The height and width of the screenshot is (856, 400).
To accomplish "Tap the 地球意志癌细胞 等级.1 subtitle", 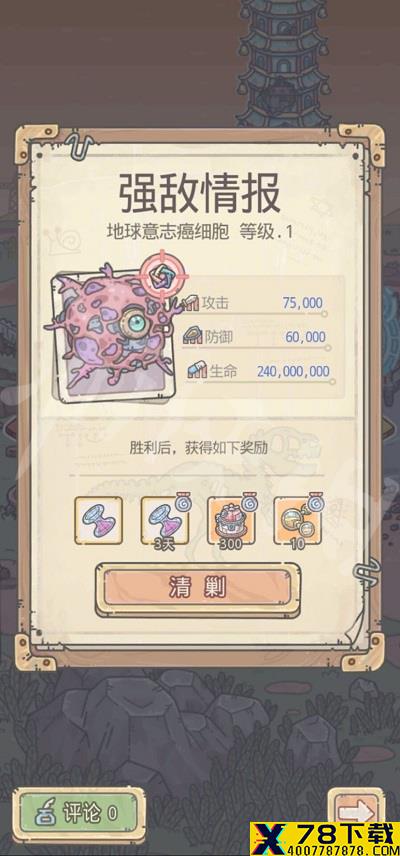I will pyautogui.click(x=200, y=231).
